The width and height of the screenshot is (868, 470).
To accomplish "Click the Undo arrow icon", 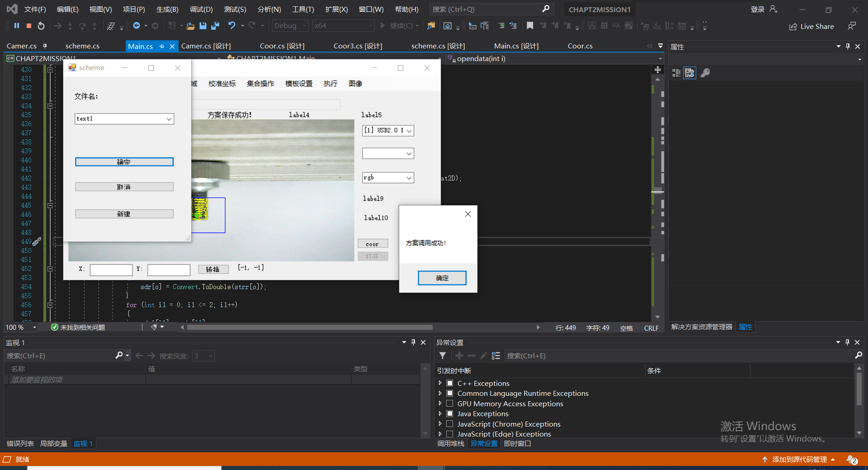I will [x=232, y=26].
